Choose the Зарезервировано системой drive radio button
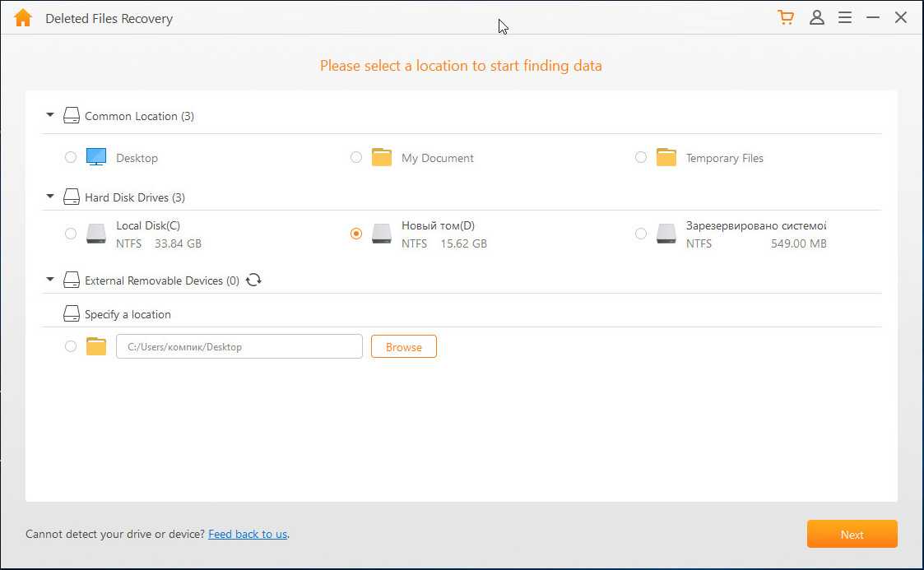924x570 pixels. [641, 234]
